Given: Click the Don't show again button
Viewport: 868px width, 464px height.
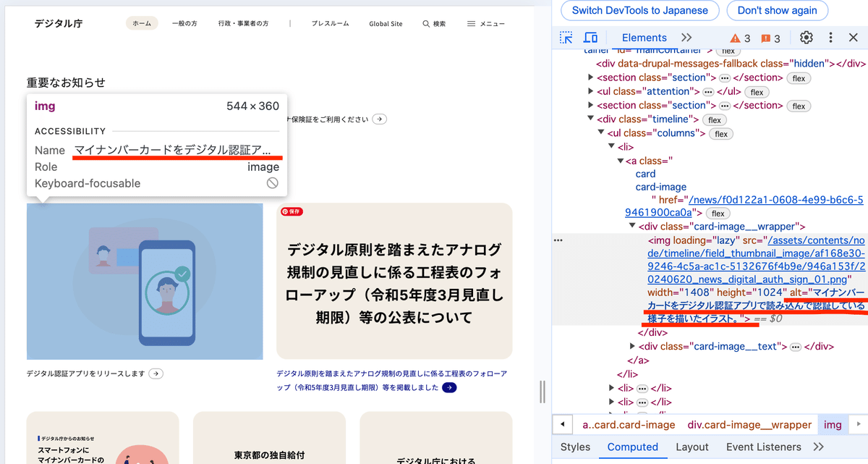Looking at the screenshot, I should tap(777, 11).
